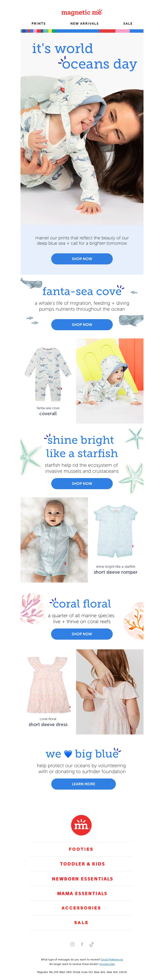
Task: Open the Prints navigation item
Action: [x=38, y=24]
